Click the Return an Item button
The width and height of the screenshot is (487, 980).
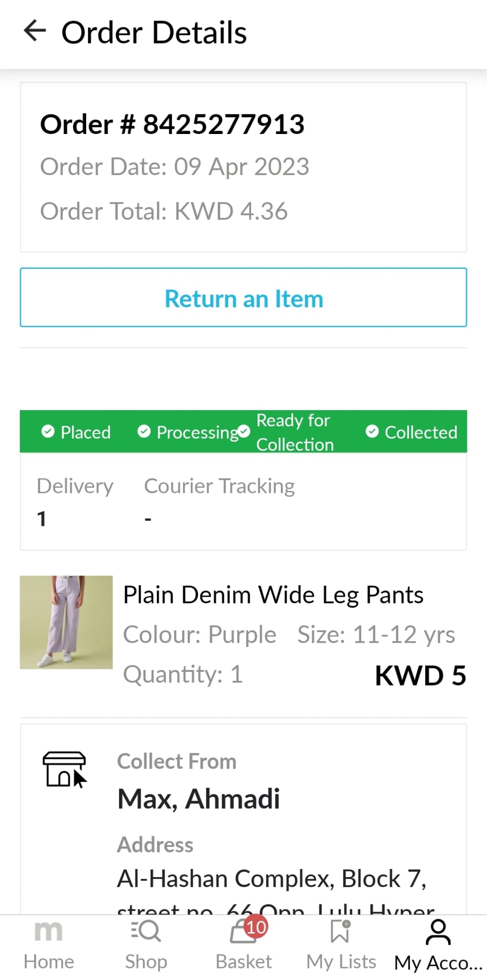243,298
